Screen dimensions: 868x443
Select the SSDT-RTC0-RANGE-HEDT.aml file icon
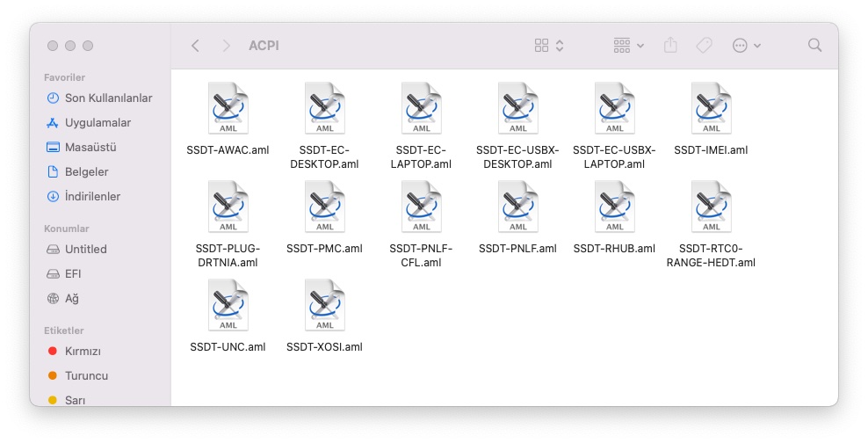[712, 207]
